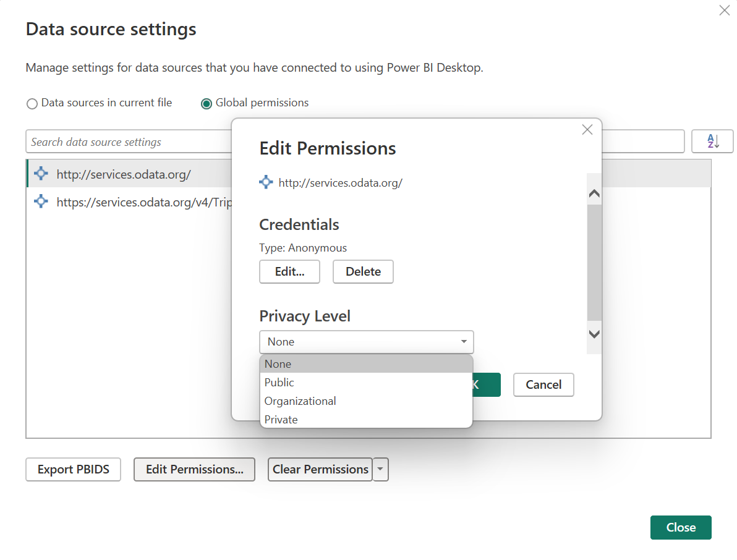The image size is (737, 560).
Task: Choose None in privacy level list
Action: point(365,364)
